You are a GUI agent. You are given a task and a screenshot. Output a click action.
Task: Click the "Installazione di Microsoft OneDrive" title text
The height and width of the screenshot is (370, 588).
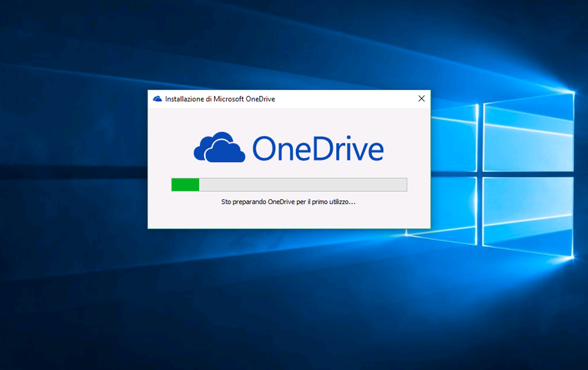click(x=220, y=99)
